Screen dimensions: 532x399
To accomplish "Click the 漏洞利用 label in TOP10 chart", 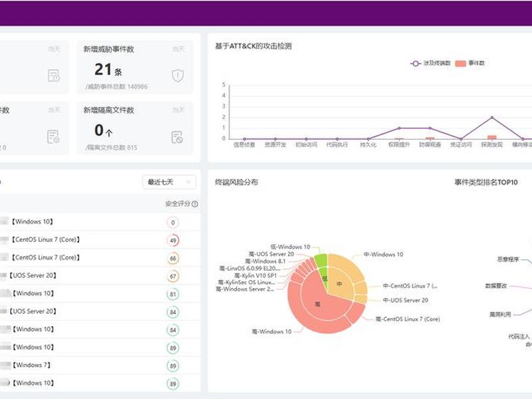I will coord(500,315).
